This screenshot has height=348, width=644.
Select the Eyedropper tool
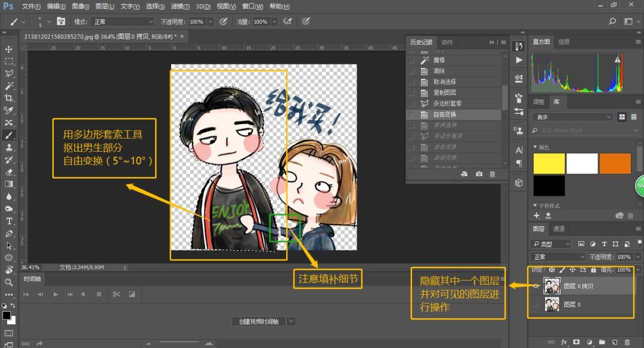[x=8, y=110]
